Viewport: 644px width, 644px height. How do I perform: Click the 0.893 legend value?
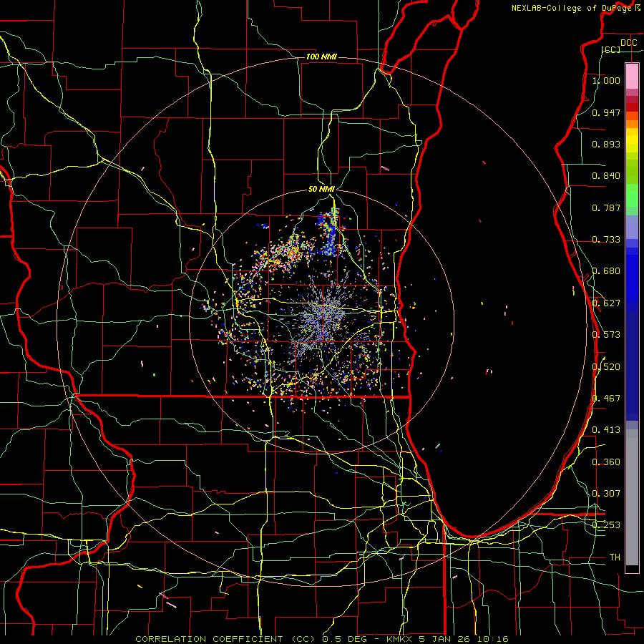pos(606,144)
